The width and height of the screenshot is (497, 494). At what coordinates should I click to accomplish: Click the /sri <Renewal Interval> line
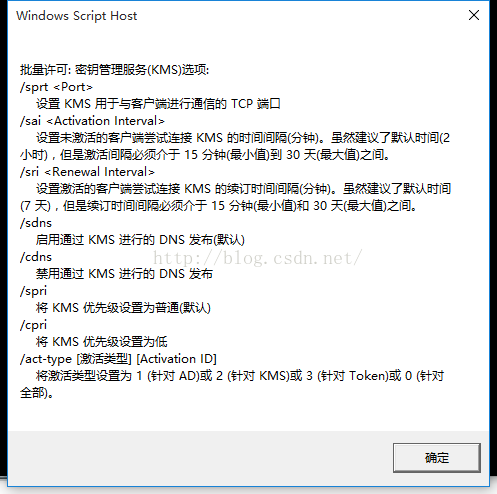coord(87,172)
